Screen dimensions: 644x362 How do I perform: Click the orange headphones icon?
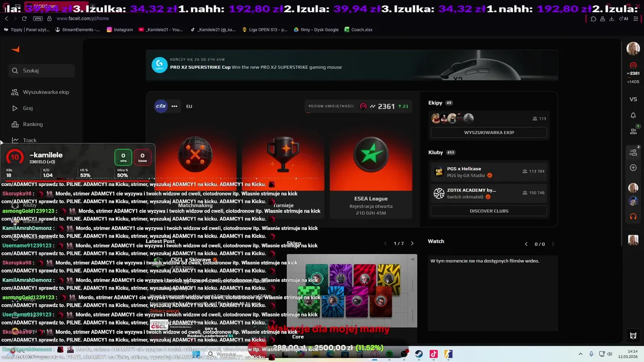point(633,217)
